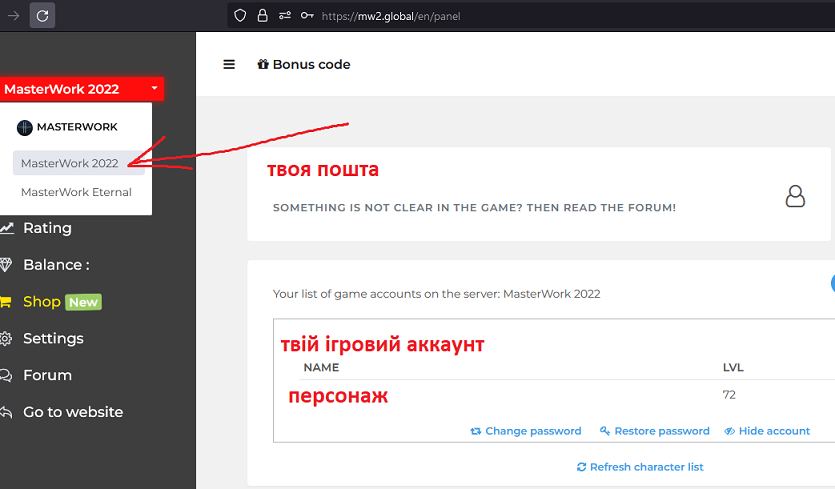Click the Settings gear icon

click(x=6, y=338)
